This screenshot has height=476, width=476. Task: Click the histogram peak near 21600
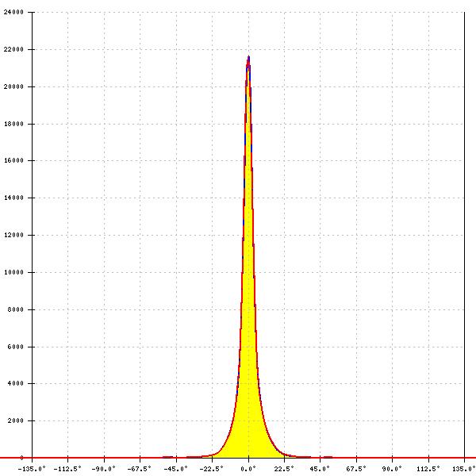pyautogui.click(x=248, y=58)
